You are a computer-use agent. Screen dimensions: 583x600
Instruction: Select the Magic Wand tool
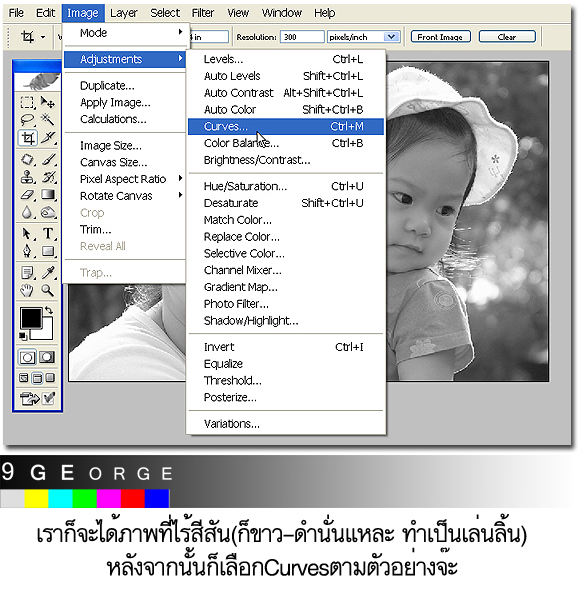pos(48,120)
